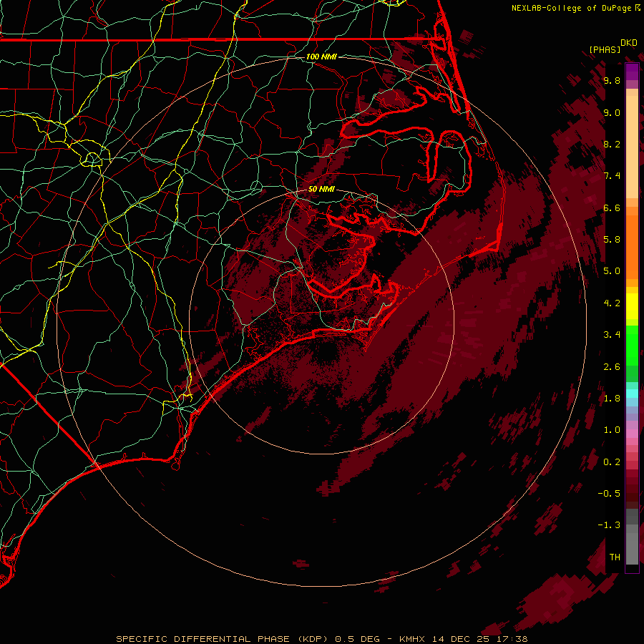This screenshot has height=644, width=644.
Task: Click the 0.2 value on color scale
Action: coord(612,462)
